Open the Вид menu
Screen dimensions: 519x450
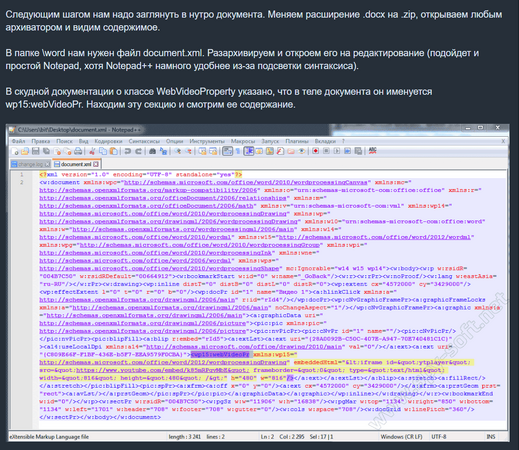coord(83,141)
